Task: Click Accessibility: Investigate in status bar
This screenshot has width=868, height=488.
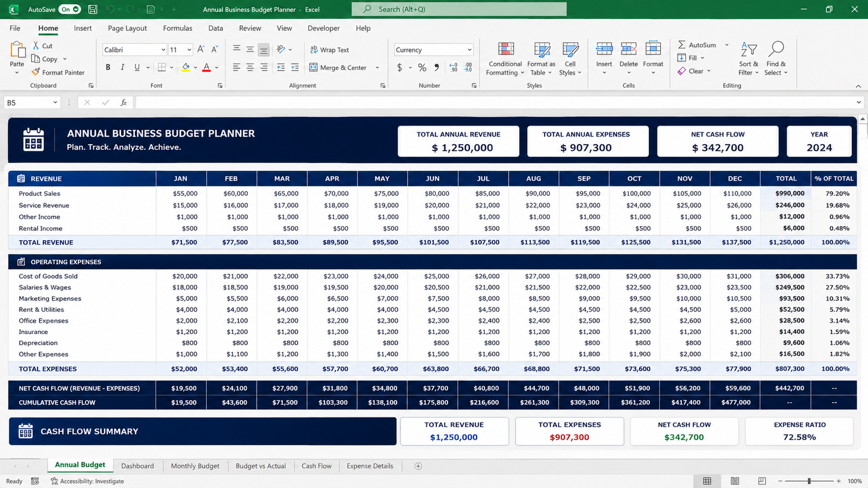Action: click(87, 481)
